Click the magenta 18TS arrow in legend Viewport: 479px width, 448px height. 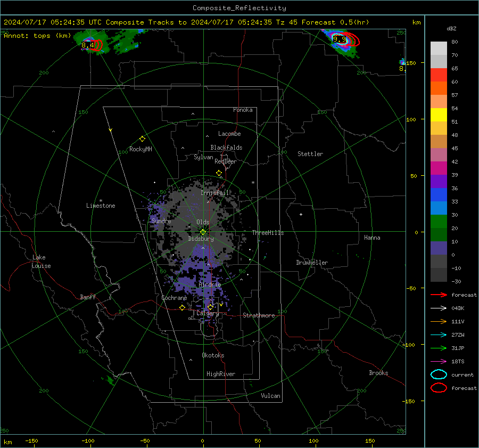point(439,362)
